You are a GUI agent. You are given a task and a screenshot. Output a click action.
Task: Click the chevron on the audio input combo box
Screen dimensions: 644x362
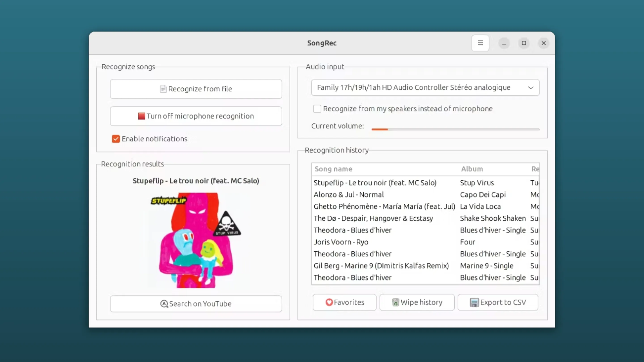[x=531, y=87]
